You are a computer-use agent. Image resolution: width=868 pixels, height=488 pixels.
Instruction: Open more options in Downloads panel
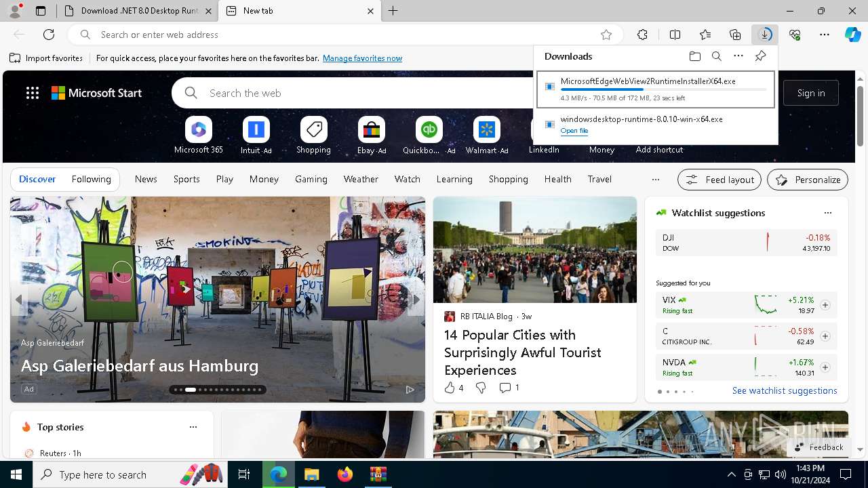(738, 56)
